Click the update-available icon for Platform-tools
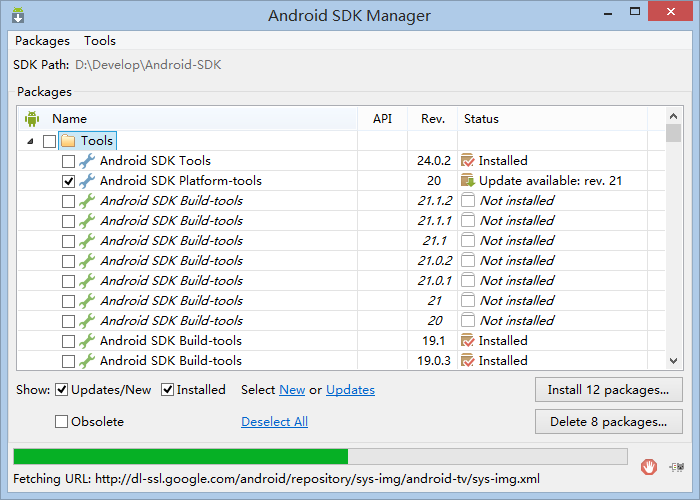 pyautogui.click(x=467, y=181)
